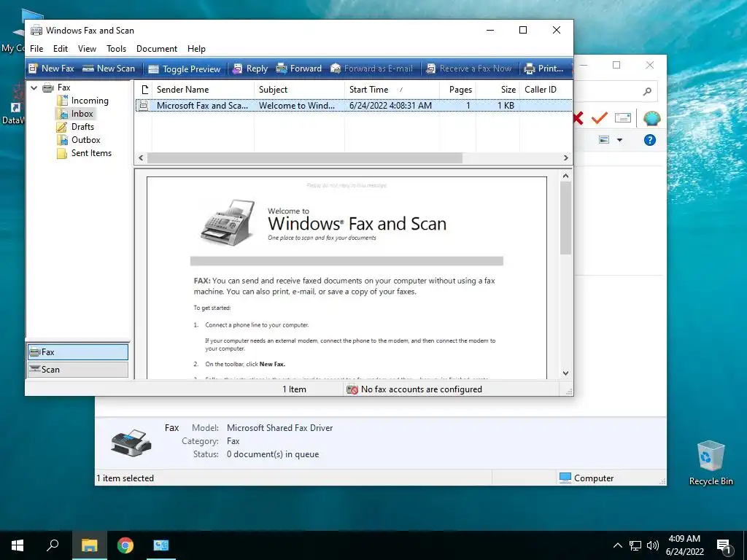This screenshot has height=560, width=747.
Task: Click the message list horizontal scrollbar thumb
Action: tap(305, 158)
